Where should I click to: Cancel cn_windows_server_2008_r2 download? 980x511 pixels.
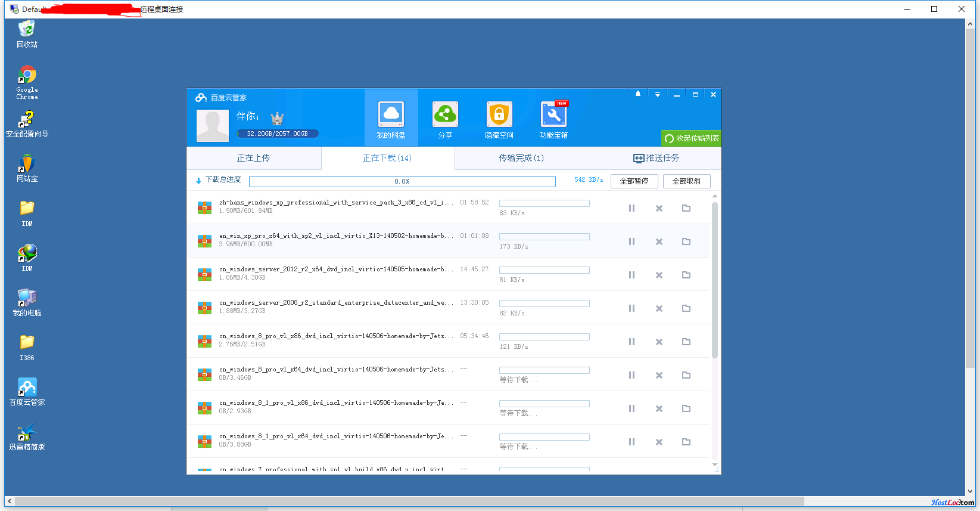659,308
